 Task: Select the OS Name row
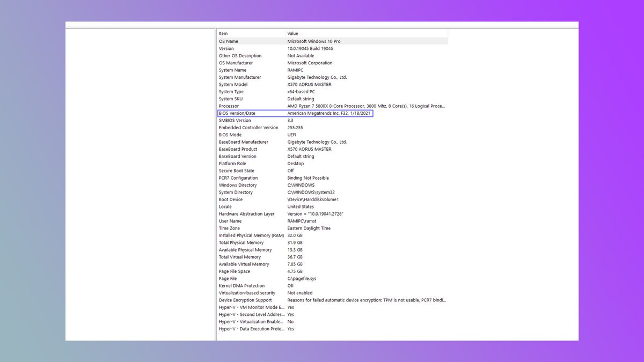pyautogui.click(x=252, y=41)
